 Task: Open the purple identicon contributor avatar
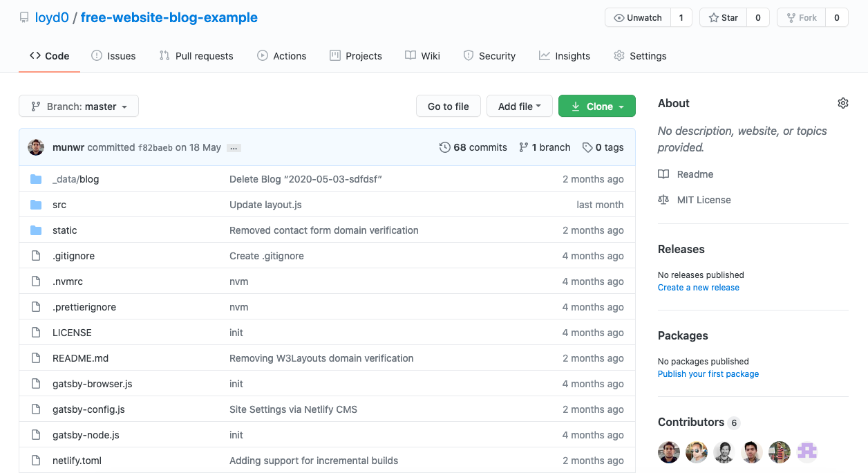(x=807, y=452)
